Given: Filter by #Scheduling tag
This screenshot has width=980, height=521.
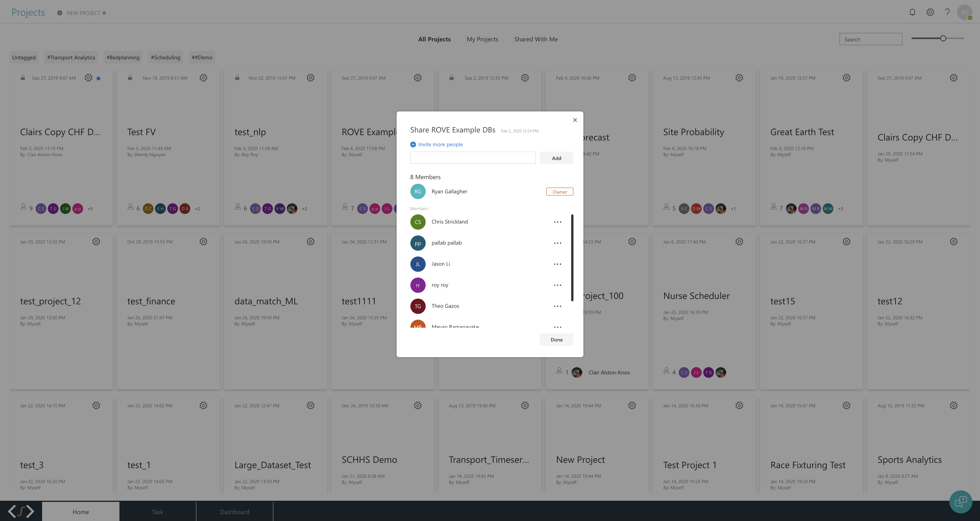Looking at the screenshot, I should click(x=166, y=57).
